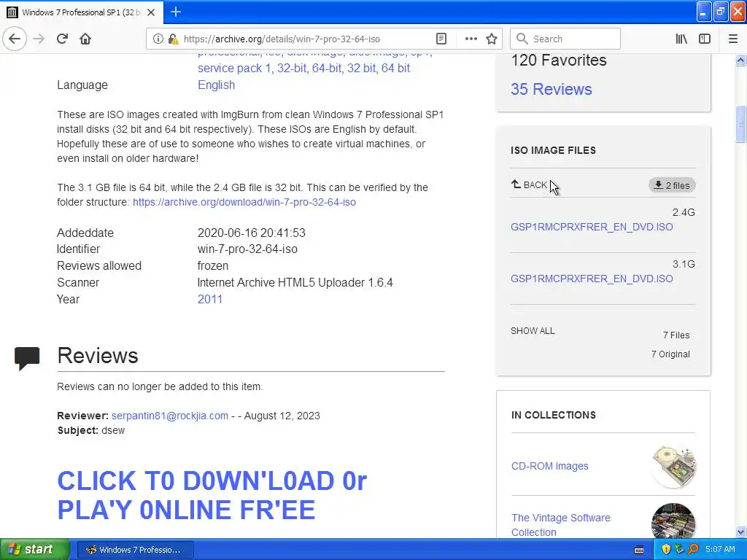Image resolution: width=747 pixels, height=560 pixels.
Task: Toggle the sidebars icon
Action: pyautogui.click(x=705, y=39)
